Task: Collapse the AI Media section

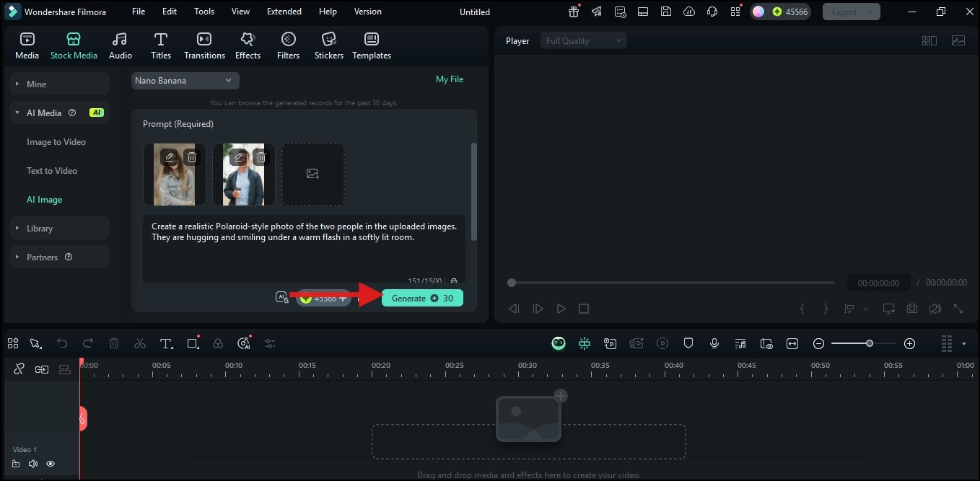Action: click(x=17, y=113)
